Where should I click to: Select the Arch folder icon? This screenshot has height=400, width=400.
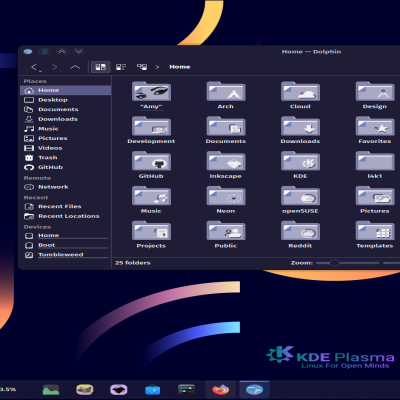226,91
